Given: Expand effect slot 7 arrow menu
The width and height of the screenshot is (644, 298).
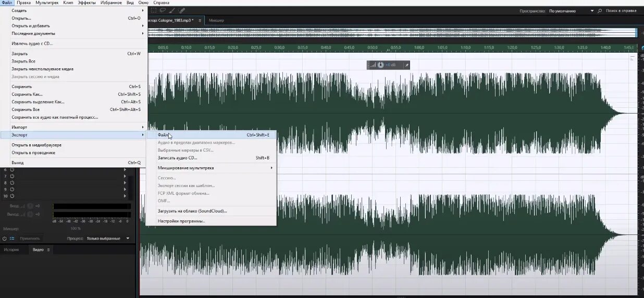Looking at the screenshot, I should [125, 176].
